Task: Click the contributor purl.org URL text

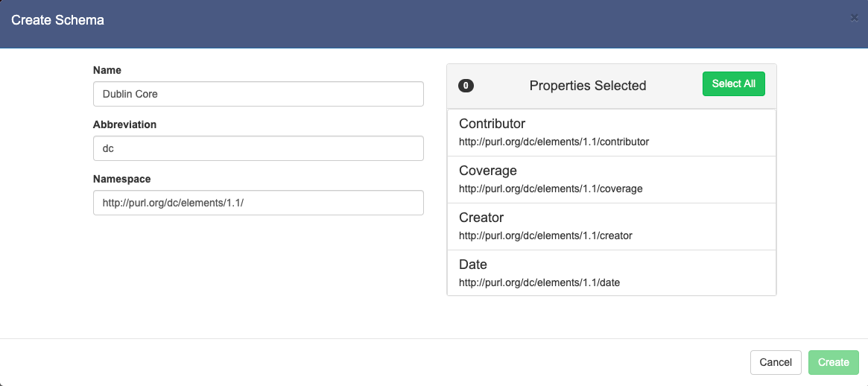Action: pyautogui.click(x=554, y=142)
